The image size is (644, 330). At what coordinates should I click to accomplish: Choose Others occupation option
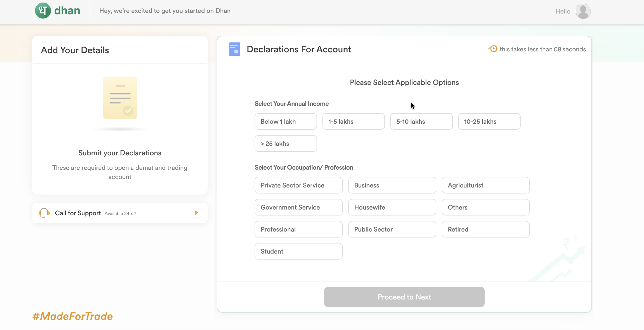coord(486,207)
